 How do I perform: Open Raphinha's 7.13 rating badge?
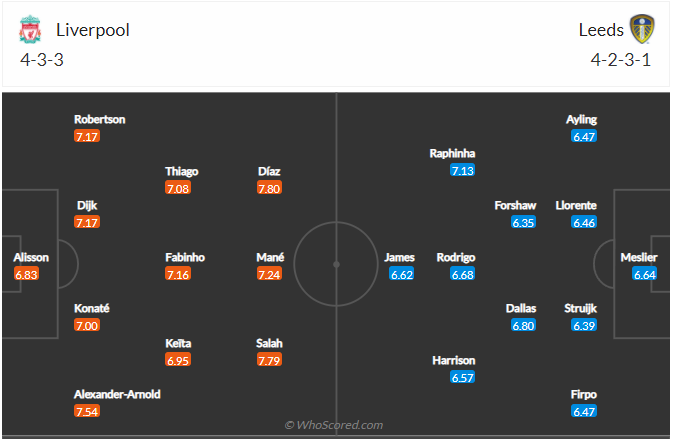pos(462,170)
